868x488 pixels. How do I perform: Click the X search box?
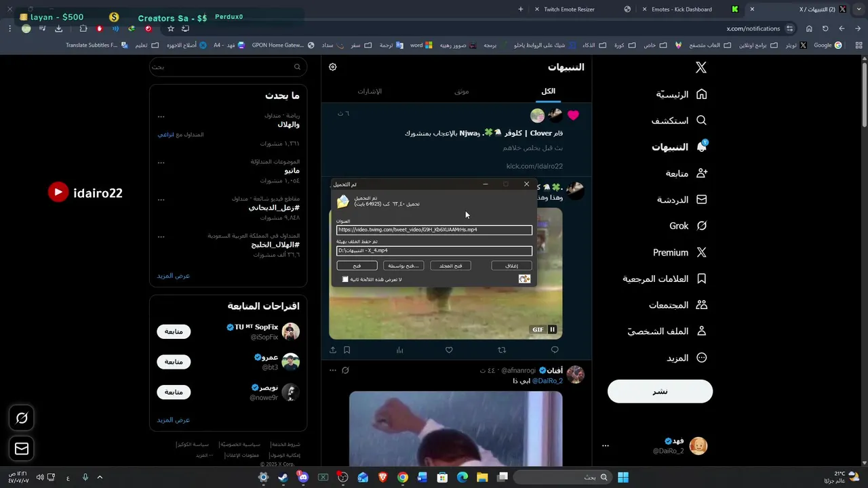[x=227, y=67]
